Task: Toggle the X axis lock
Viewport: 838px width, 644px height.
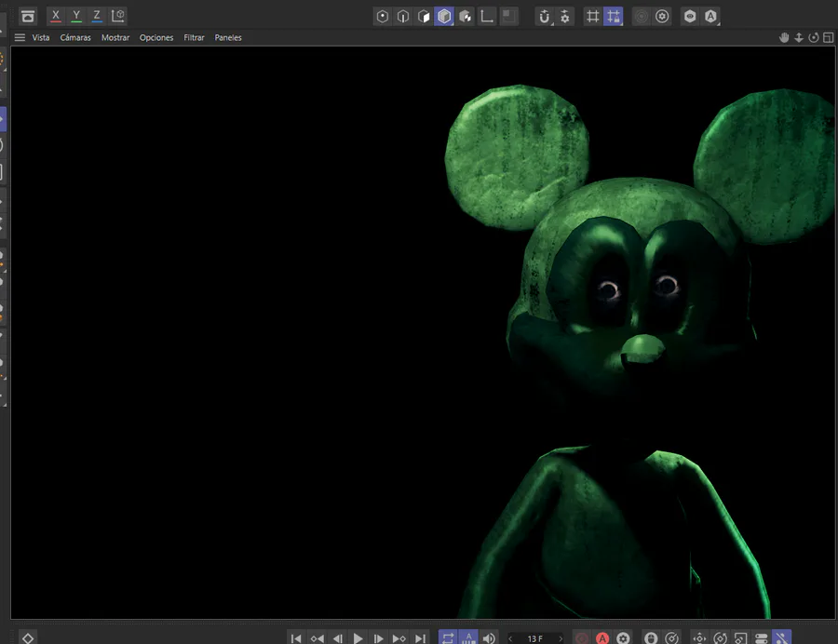Action: click(56, 16)
